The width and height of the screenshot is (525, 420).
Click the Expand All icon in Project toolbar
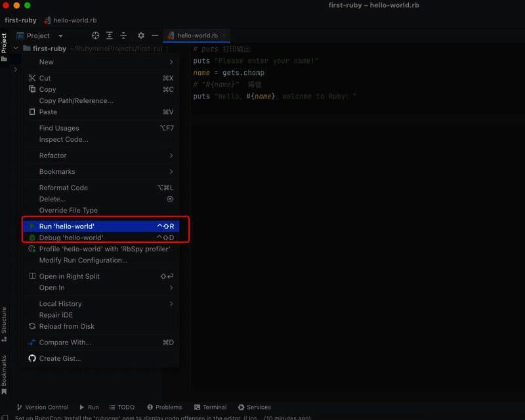[110, 35]
